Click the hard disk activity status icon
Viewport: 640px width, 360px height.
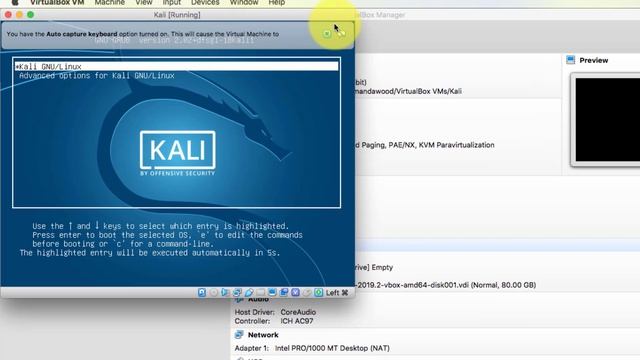(202, 293)
